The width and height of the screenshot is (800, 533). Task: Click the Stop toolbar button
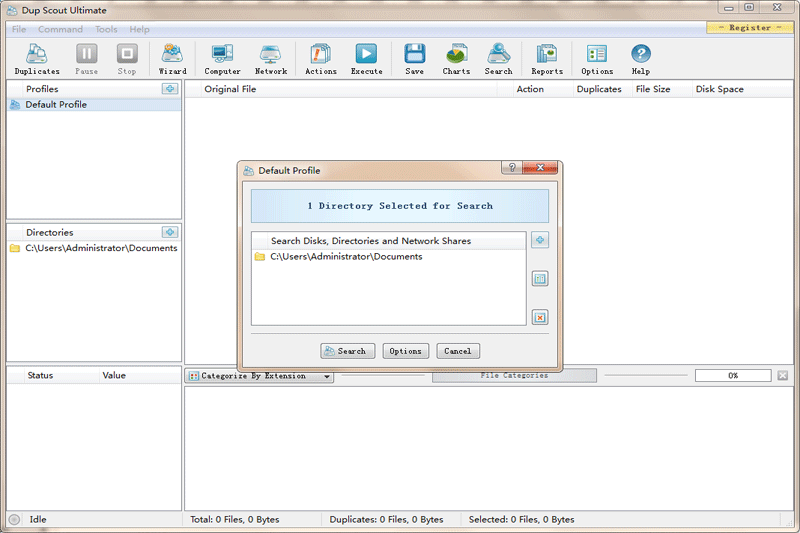127,59
